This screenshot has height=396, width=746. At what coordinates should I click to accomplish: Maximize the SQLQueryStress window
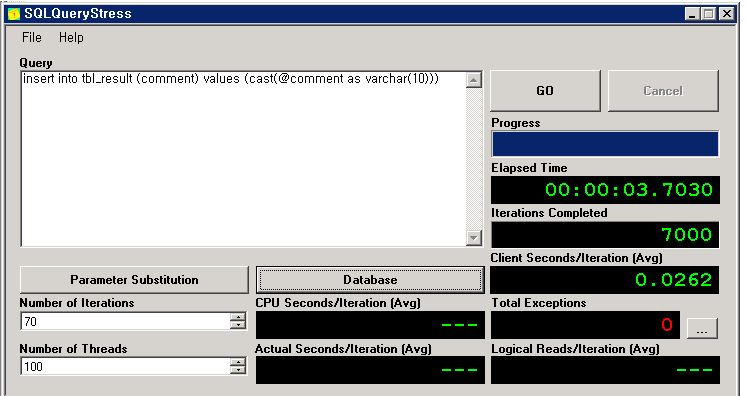pos(708,14)
